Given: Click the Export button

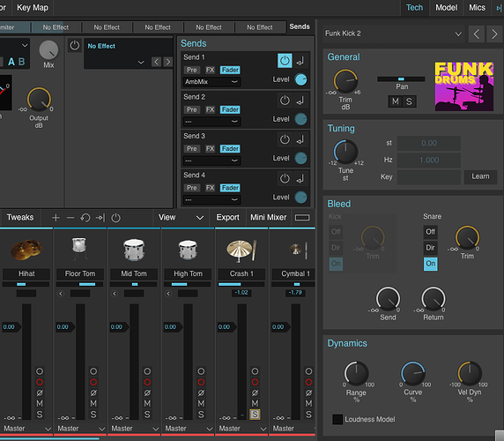Looking at the screenshot, I should [227, 218].
